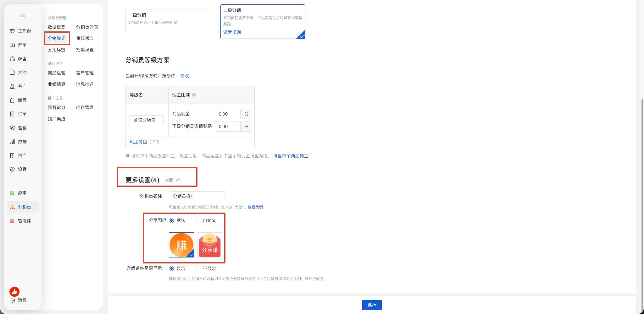Open the 获客 customer acquisition icon
The width and height of the screenshot is (644, 314).
pos(12,59)
